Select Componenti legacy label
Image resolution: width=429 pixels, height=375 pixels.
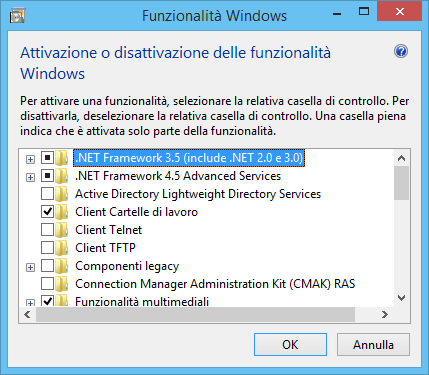127,266
